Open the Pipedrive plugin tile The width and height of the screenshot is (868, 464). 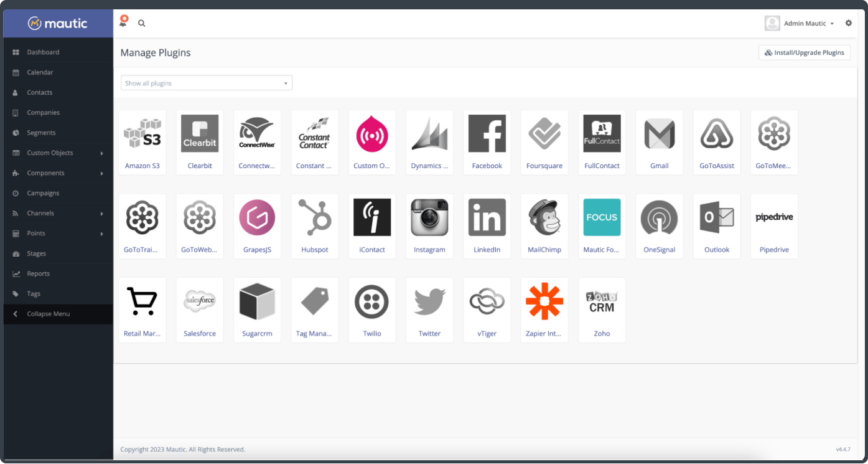pyautogui.click(x=774, y=225)
